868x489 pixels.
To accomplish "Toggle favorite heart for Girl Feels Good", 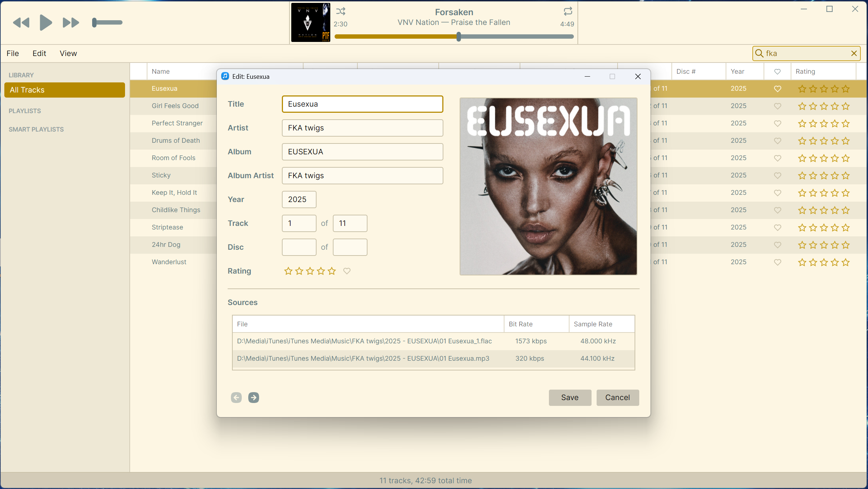I will tap(778, 106).
